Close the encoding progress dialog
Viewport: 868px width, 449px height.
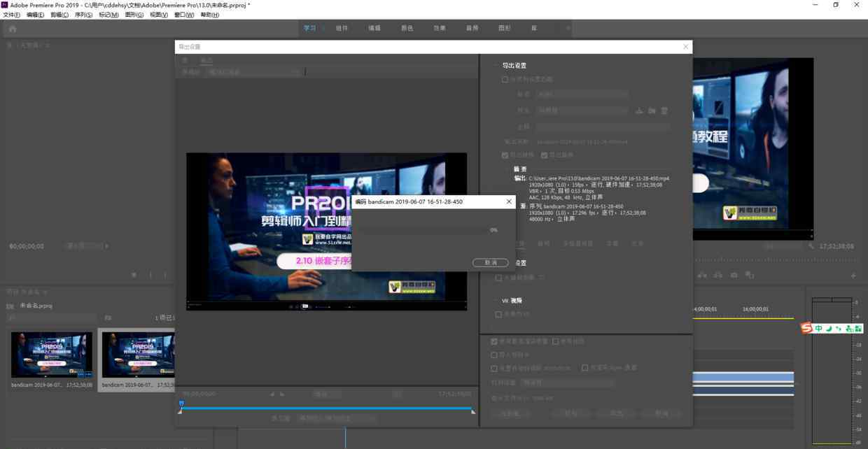point(509,201)
